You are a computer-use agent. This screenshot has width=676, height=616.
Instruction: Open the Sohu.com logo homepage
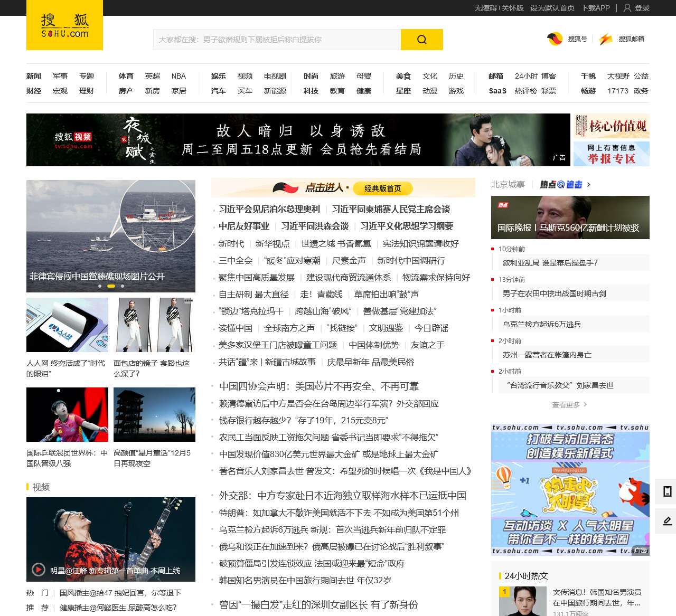click(64, 25)
